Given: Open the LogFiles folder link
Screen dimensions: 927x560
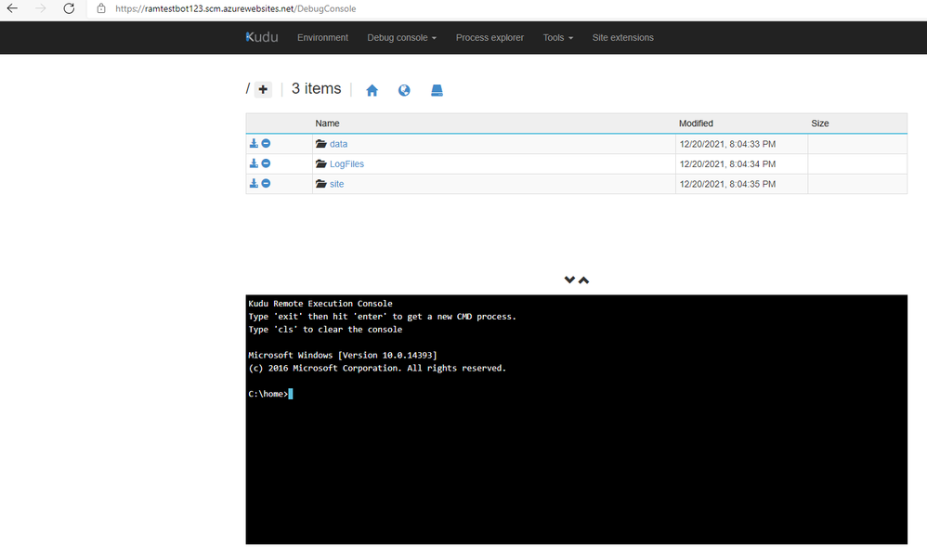Looking at the screenshot, I should click(x=346, y=164).
